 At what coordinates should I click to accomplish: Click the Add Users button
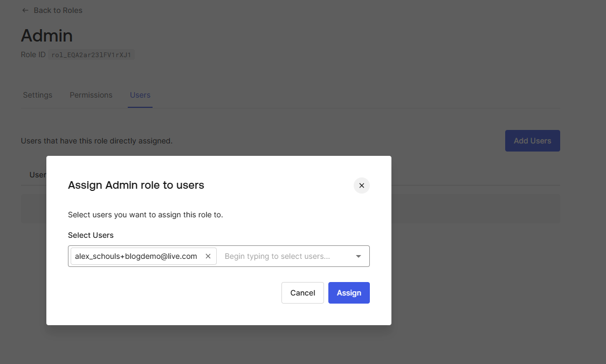(532, 141)
